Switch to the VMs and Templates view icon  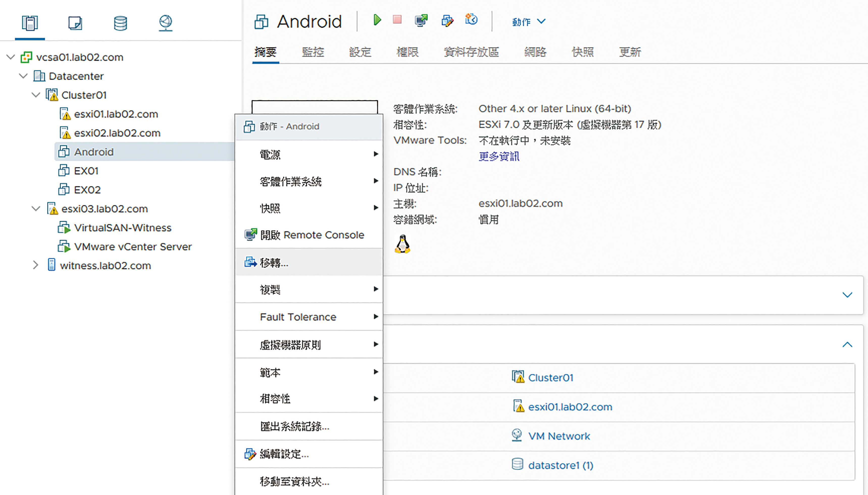pyautogui.click(x=75, y=23)
